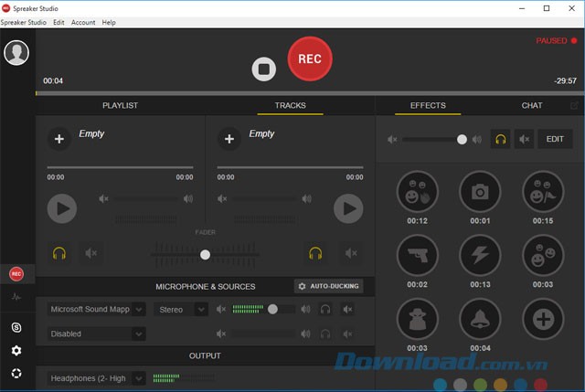Toggle headphone monitoring on left track deck
585x392 pixels.
click(x=59, y=253)
